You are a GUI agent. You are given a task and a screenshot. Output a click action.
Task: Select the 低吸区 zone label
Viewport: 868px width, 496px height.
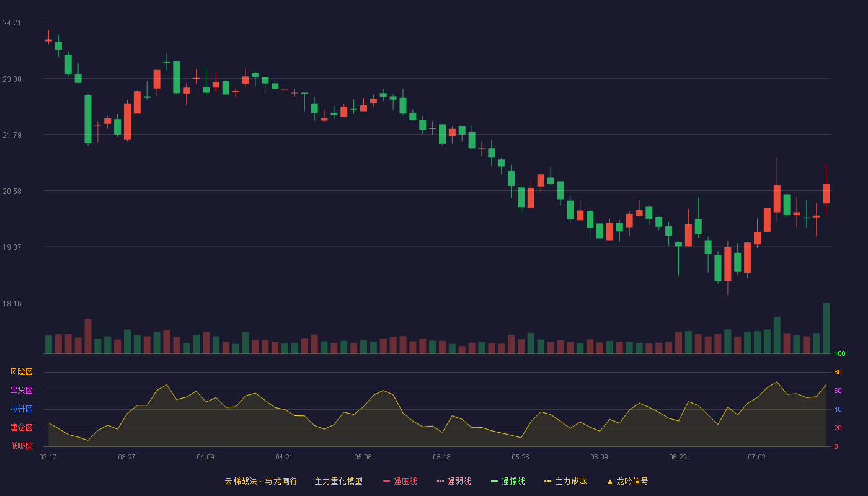coord(21,446)
